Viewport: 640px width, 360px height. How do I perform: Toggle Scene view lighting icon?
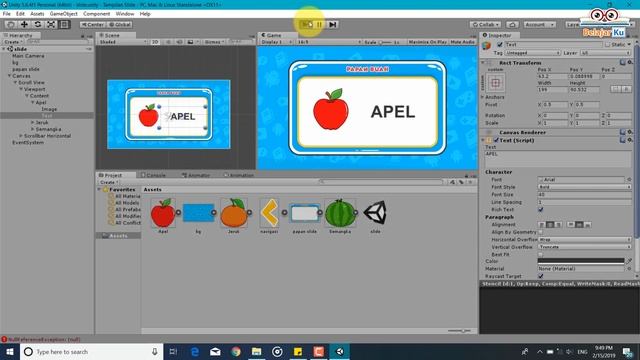(168, 42)
